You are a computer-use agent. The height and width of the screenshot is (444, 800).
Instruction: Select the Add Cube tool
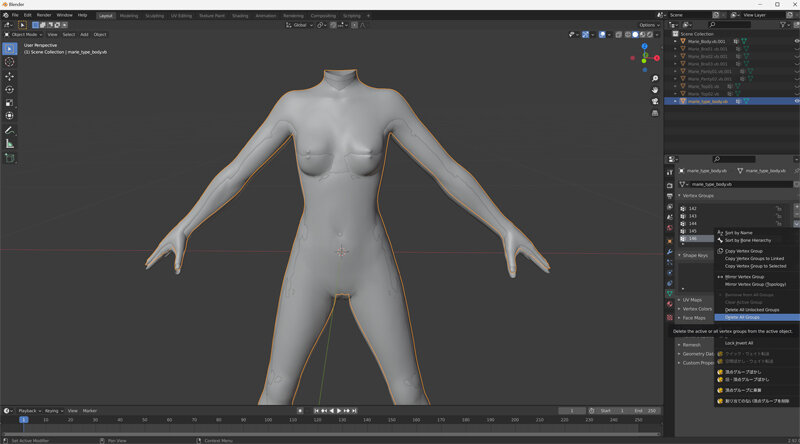[9, 158]
